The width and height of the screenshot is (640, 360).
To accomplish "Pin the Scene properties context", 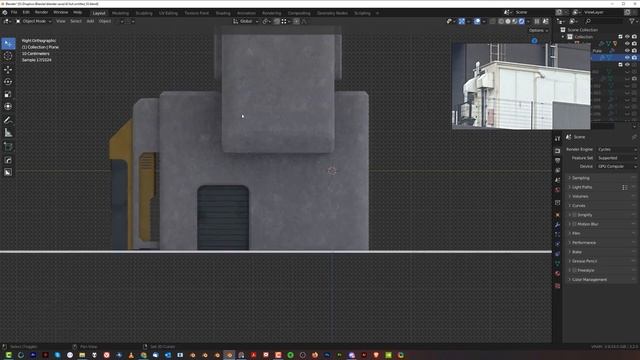I will click(x=634, y=137).
